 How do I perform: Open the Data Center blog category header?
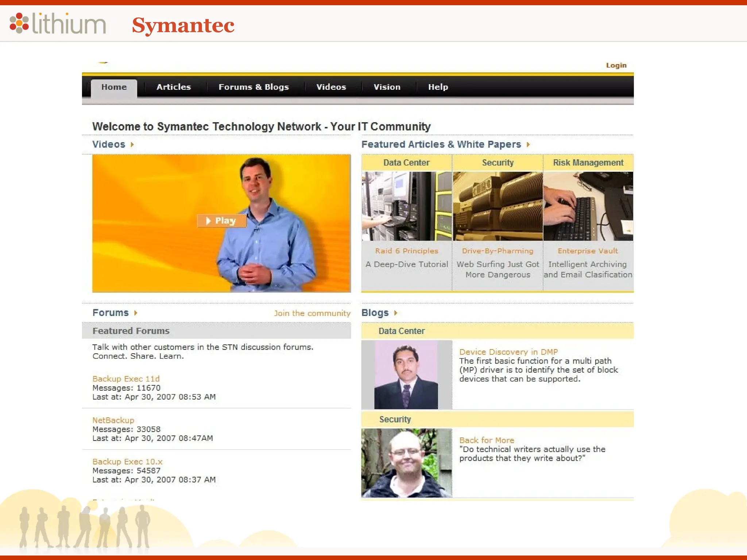click(498, 331)
